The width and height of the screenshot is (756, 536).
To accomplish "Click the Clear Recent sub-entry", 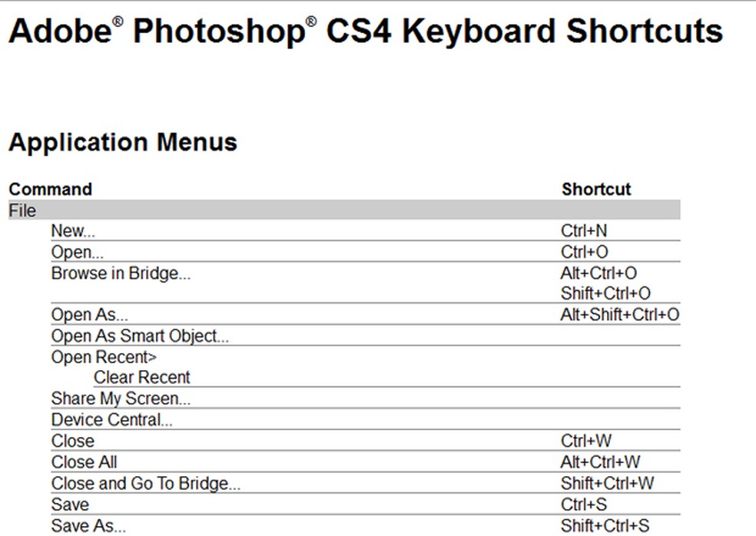I will coord(141,378).
